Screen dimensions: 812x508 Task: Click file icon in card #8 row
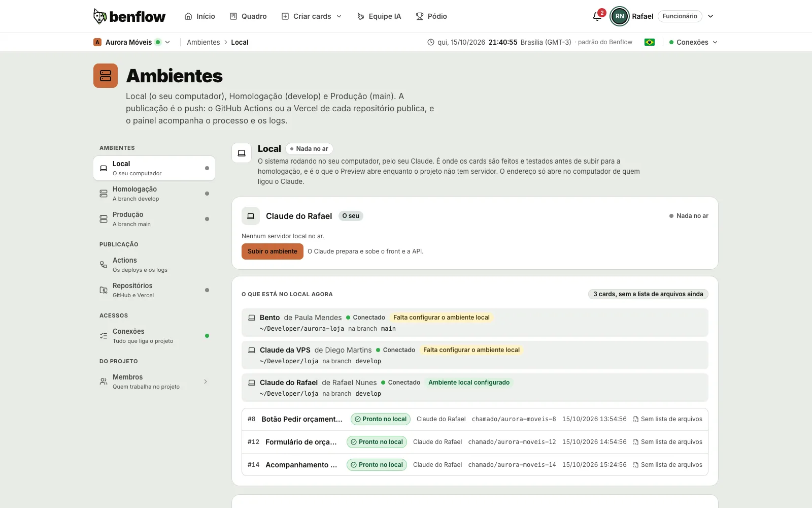point(636,419)
